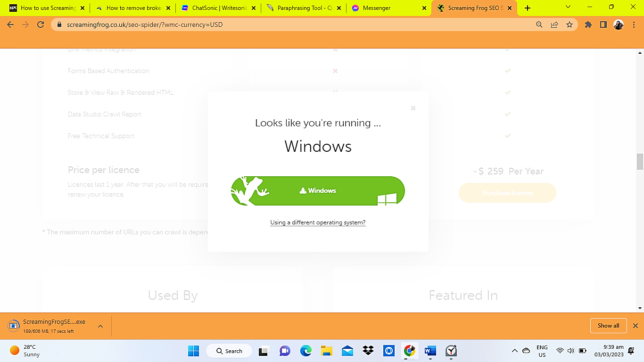This screenshot has width=644, height=362.
Task: Switch to the ChatSonic Writesonic tab
Action: click(x=217, y=8)
